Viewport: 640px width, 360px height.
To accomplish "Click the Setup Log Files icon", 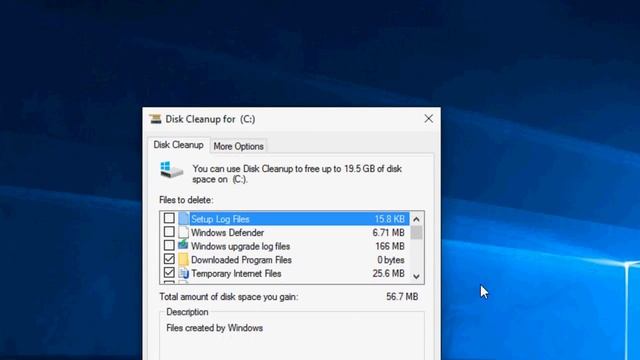I will point(184,219).
